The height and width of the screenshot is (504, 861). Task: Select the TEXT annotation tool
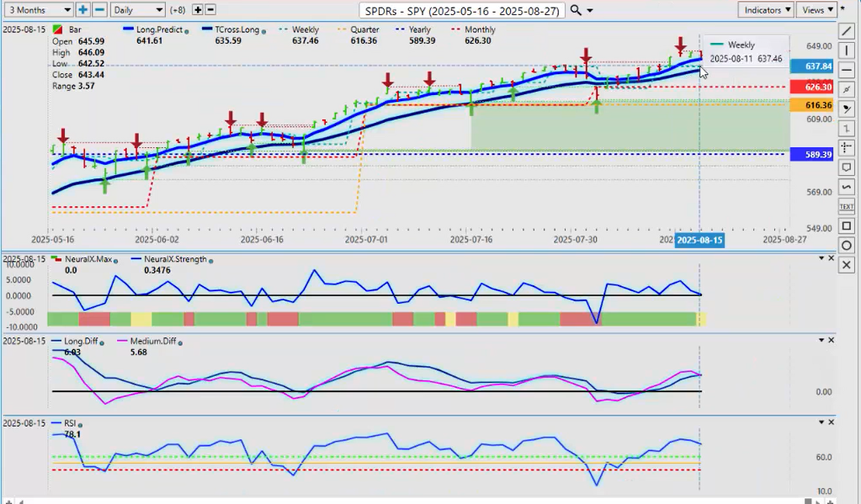848,206
